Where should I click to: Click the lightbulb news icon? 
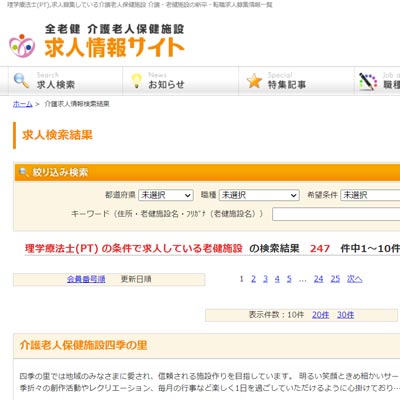point(136,81)
